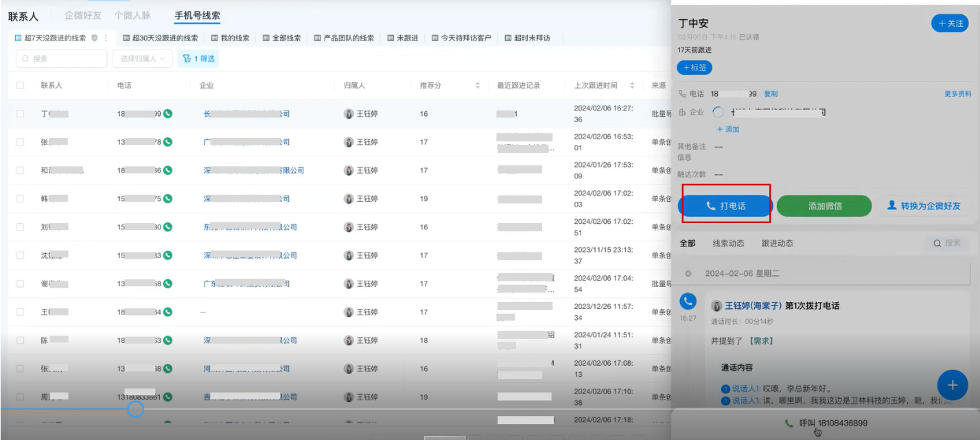Open the 超30天没跟进的线索 view

tap(161, 38)
